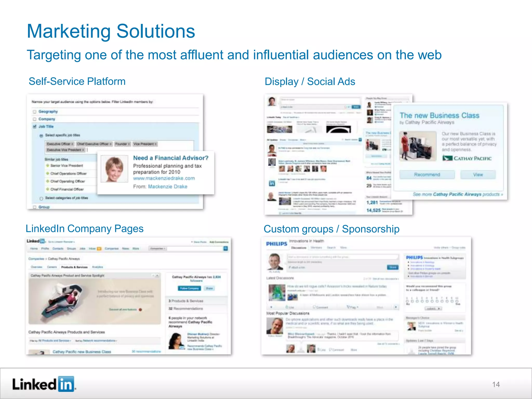The height and width of the screenshot is (399, 532).
Task: Add 'Chief Financial Officer' via green plus icon
Action: pyautogui.click(x=48, y=189)
